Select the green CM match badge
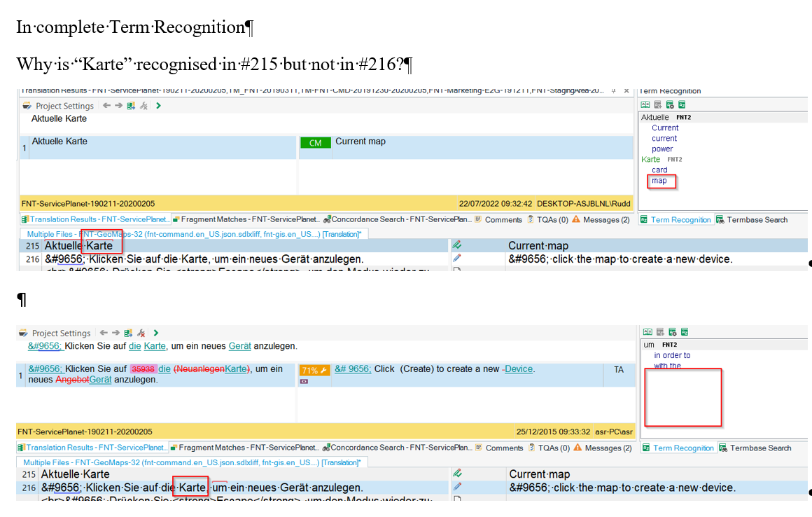 click(316, 143)
